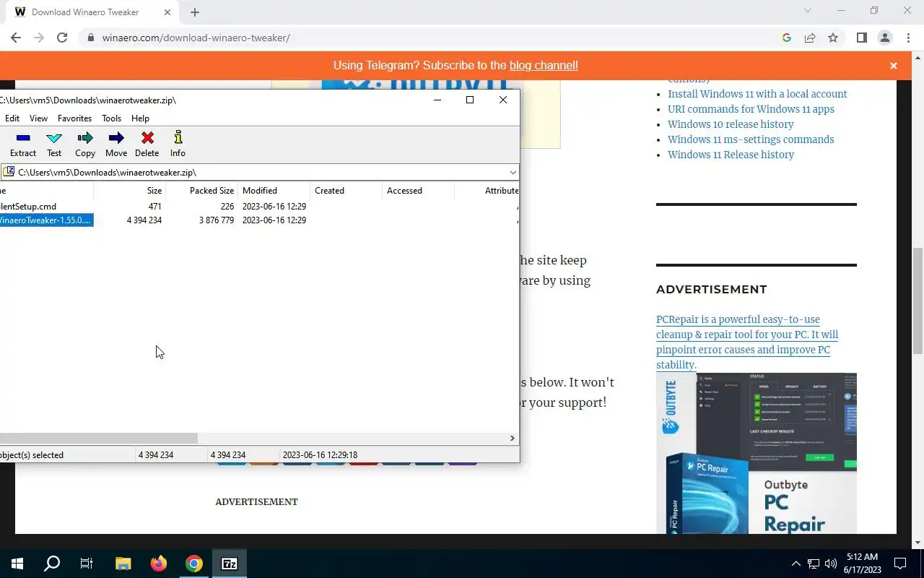Sort by the Packed Size column header
Image resolution: width=924 pixels, height=578 pixels.
pyautogui.click(x=202, y=191)
